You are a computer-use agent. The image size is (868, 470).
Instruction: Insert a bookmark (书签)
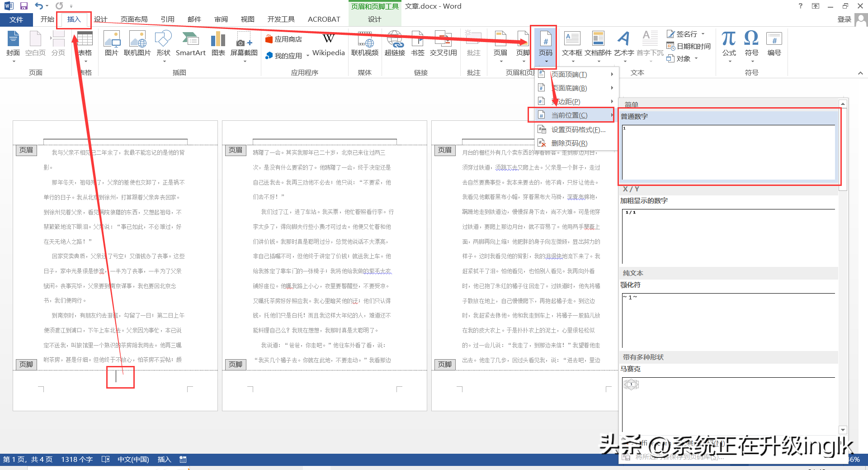point(418,44)
